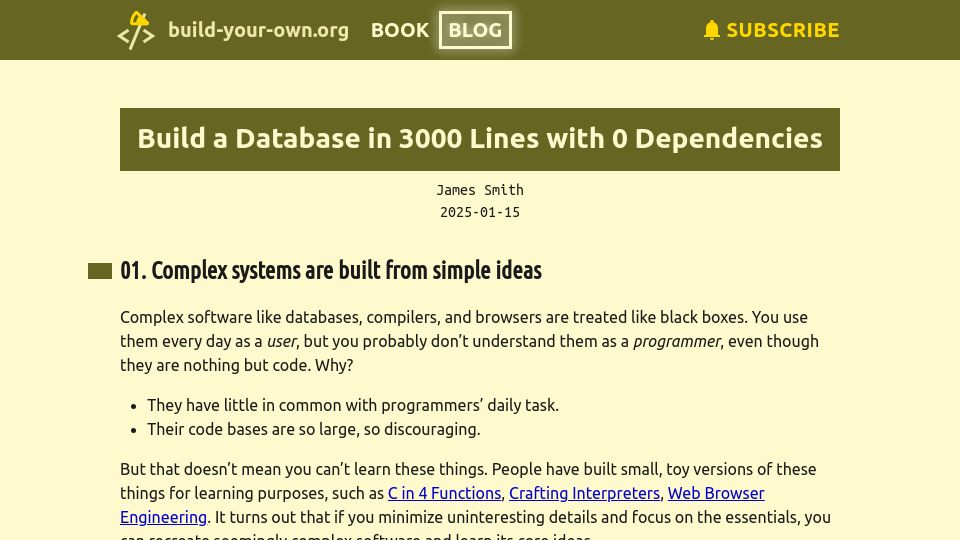This screenshot has width=960, height=540.
Task: Click bullet 'They have little in common'
Action: click(x=353, y=405)
